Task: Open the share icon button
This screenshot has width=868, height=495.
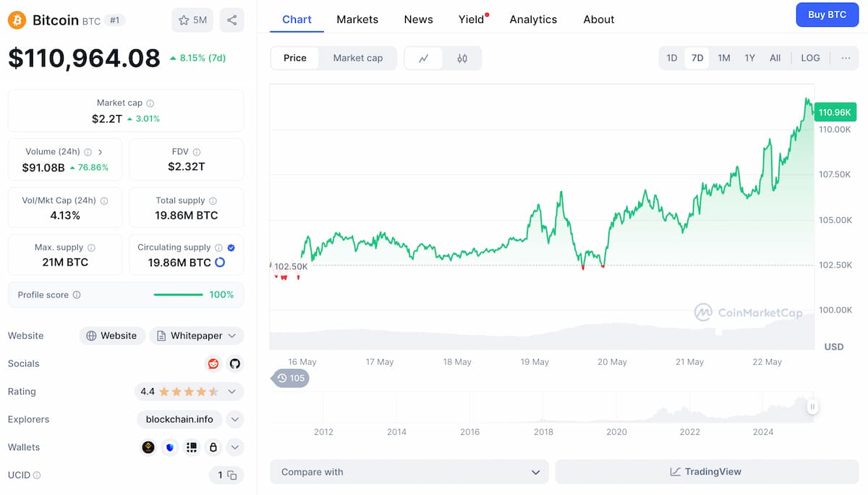Action: 231,20
